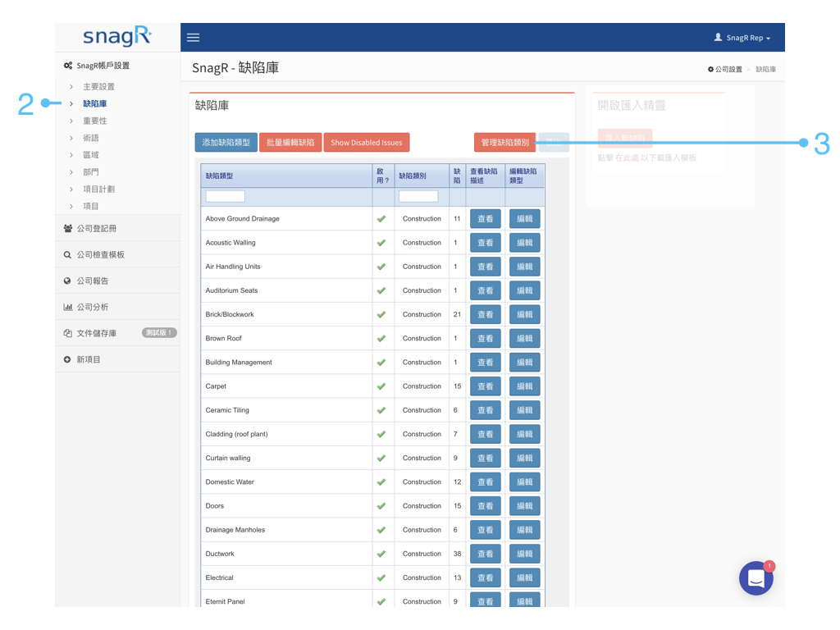The height and width of the screenshot is (630, 840).
Task: Toggle the hamburger menu icon
Action: pos(193,38)
